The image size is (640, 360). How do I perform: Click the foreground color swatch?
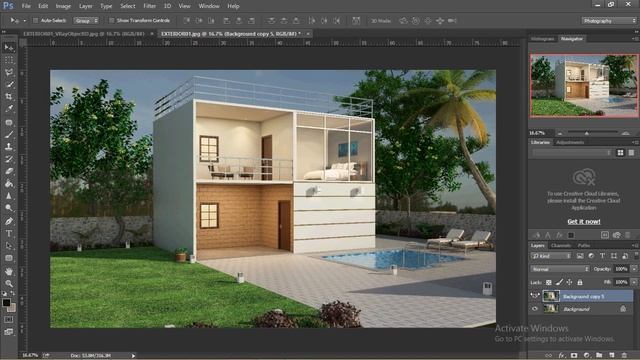[6, 302]
